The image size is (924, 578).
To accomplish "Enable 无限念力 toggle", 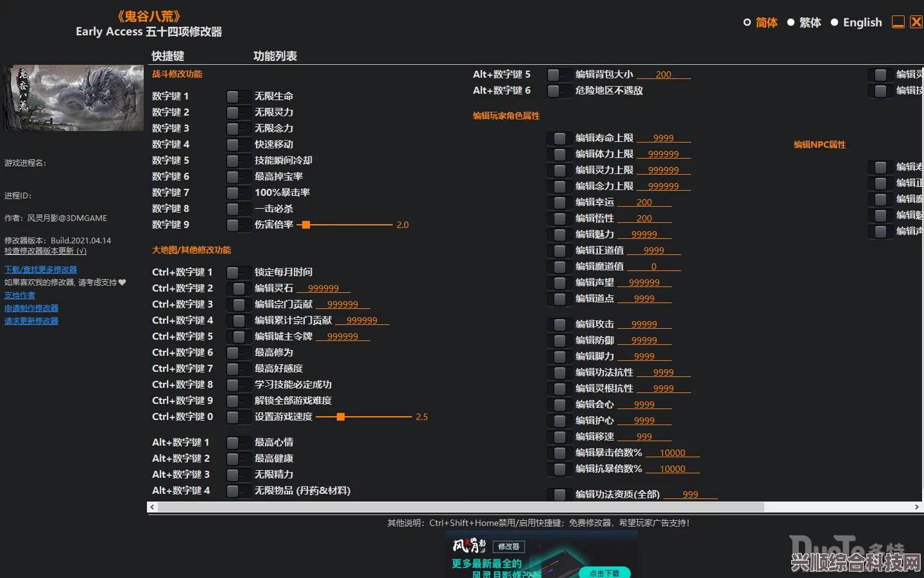I will click(238, 128).
